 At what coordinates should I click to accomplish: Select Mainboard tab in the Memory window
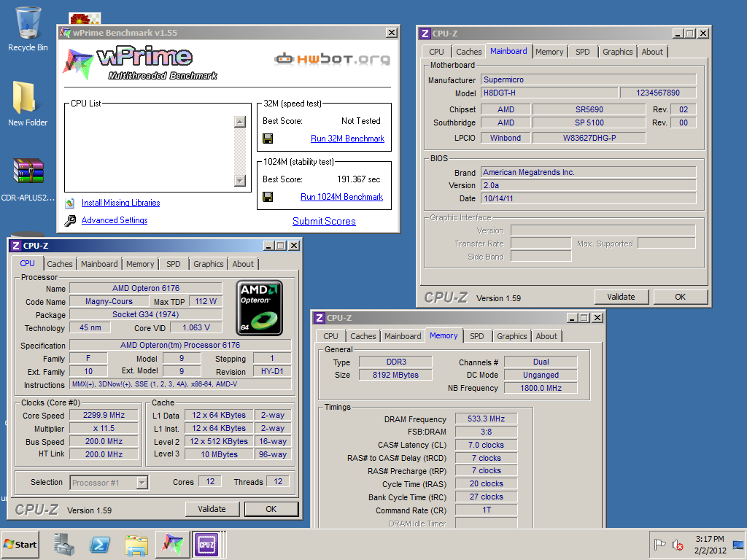[403, 336]
